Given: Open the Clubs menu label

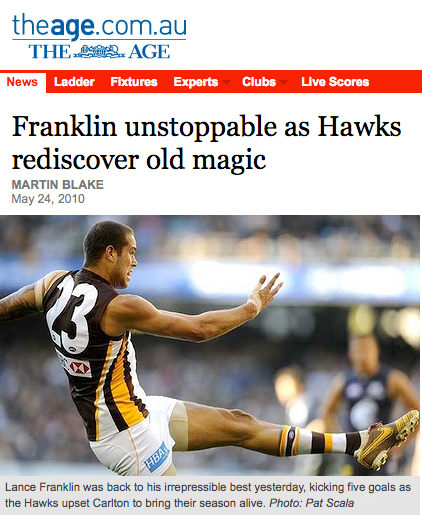Looking at the screenshot, I should tap(259, 82).
